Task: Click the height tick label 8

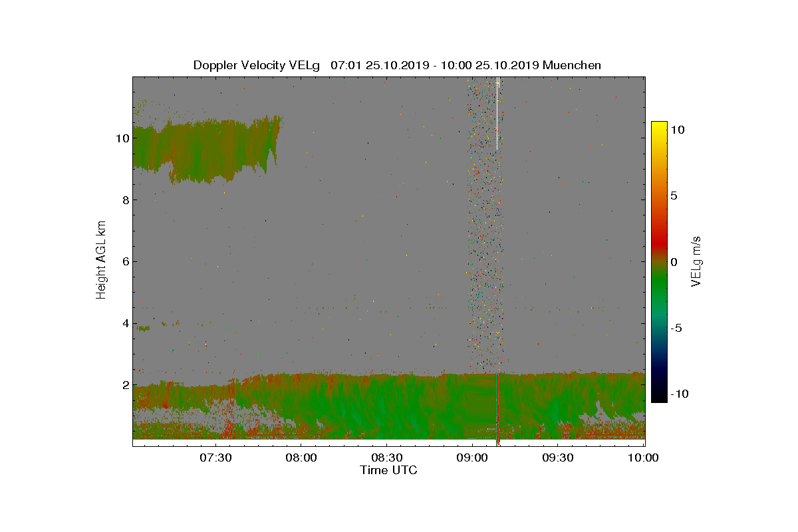Action: (x=124, y=200)
